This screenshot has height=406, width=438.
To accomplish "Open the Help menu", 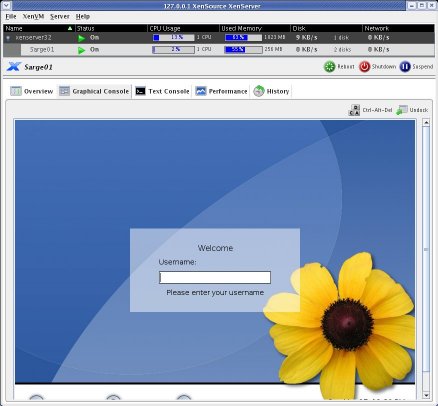I will (83, 16).
